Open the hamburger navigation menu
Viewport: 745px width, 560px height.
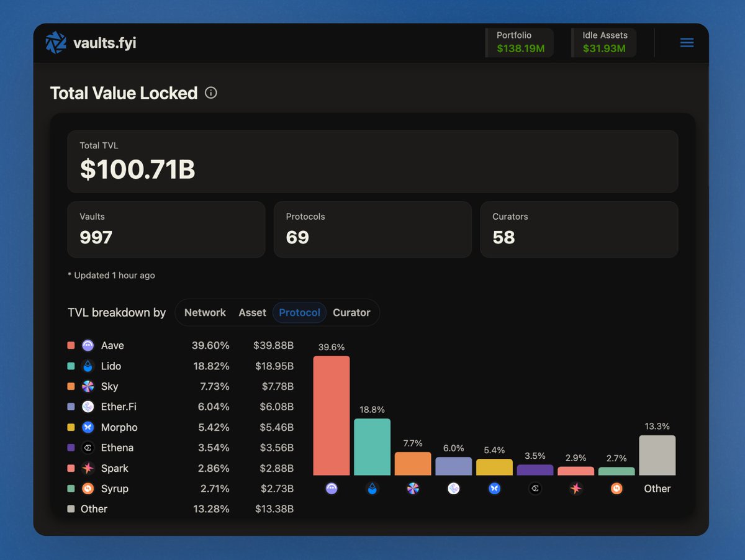coord(687,42)
